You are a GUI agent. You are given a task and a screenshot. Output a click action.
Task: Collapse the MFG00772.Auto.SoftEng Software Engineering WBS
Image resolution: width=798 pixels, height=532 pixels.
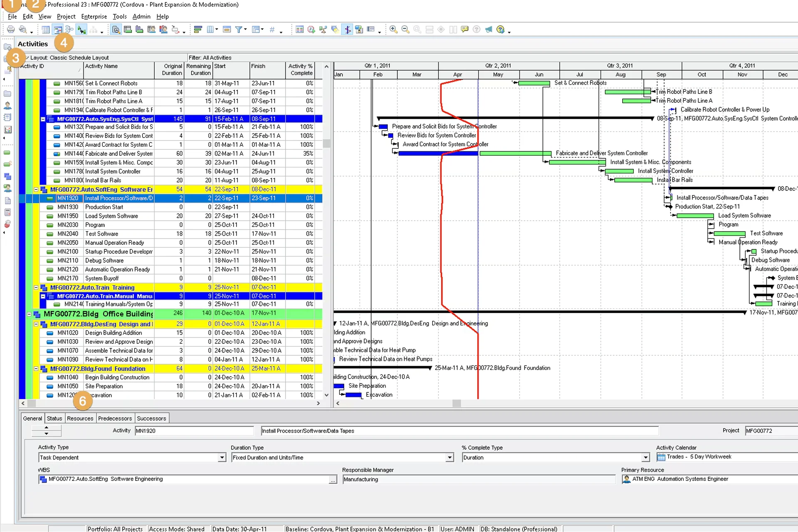point(36,190)
